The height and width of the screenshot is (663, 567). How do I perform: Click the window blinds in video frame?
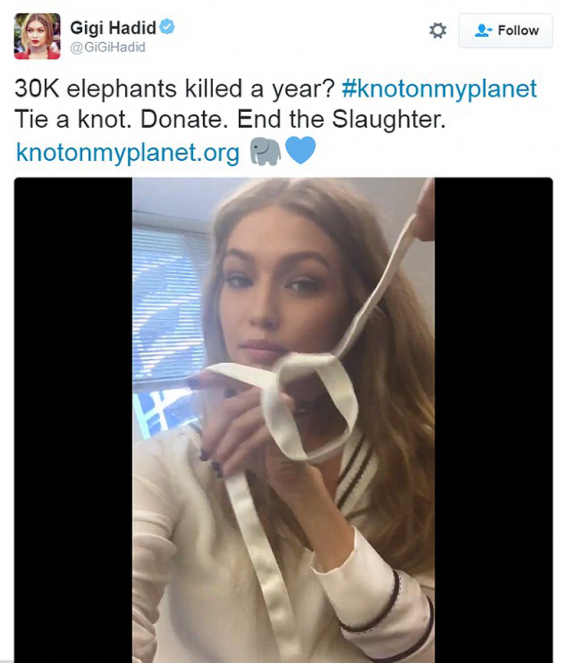pyautogui.click(x=167, y=302)
